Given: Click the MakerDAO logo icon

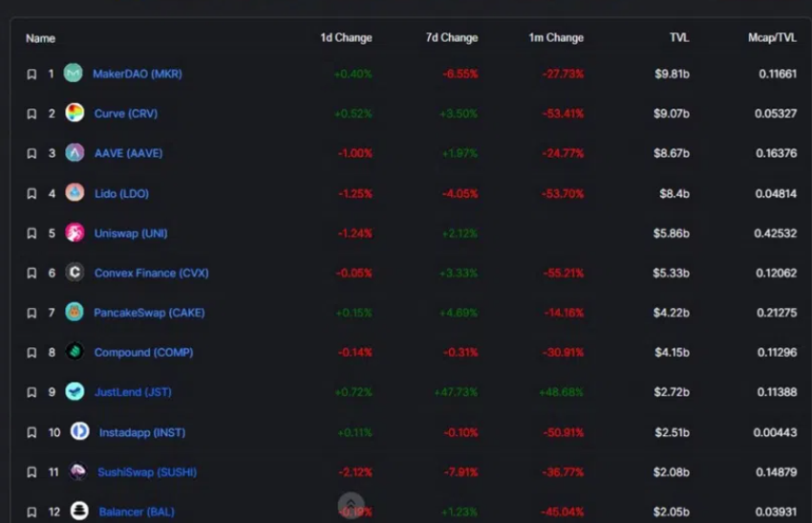Looking at the screenshot, I should click(73, 73).
